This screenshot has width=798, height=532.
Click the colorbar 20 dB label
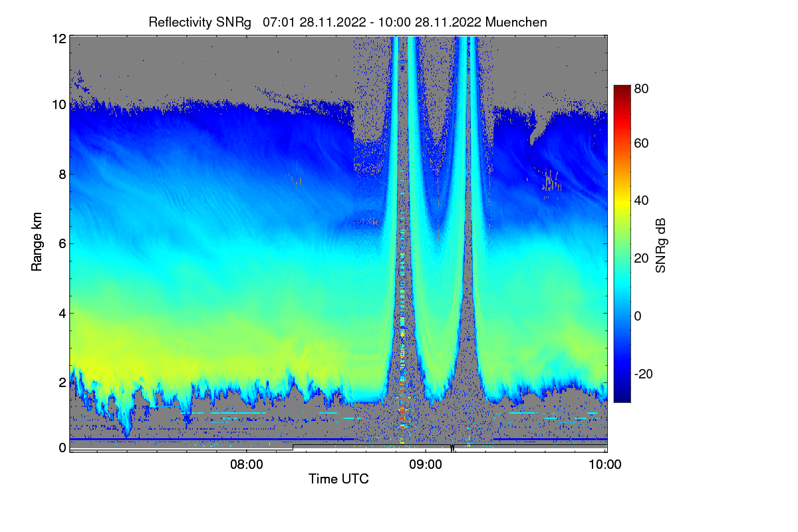tap(642, 259)
